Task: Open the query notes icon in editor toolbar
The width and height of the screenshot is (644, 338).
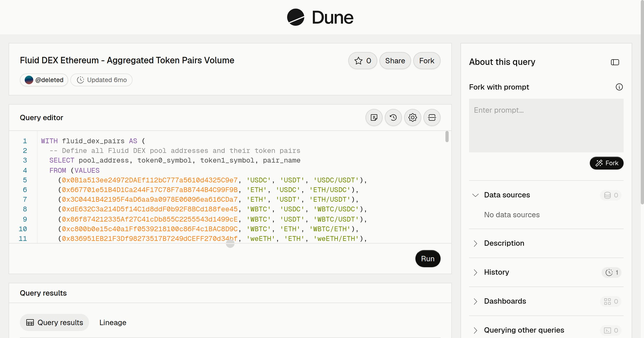Action: pyautogui.click(x=374, y=117)
